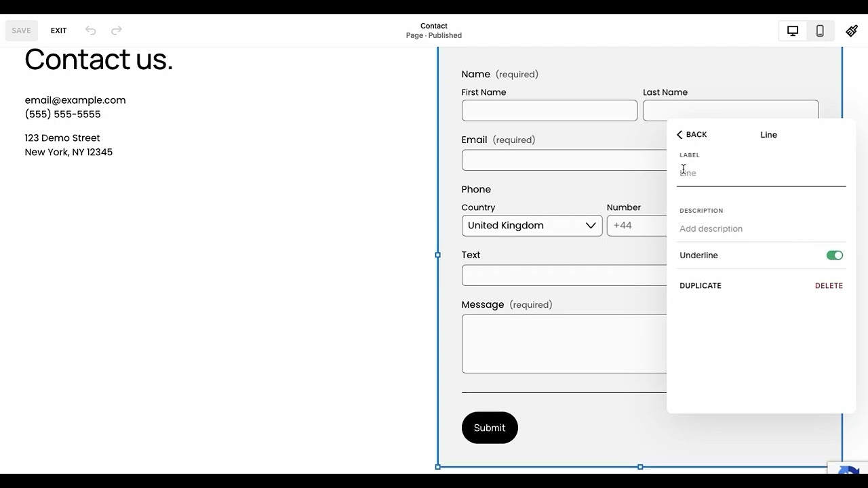Image resolution: width=868 pixels, height=488 pixels.
Task: Delete the Line field
Action: coord(829,286)
